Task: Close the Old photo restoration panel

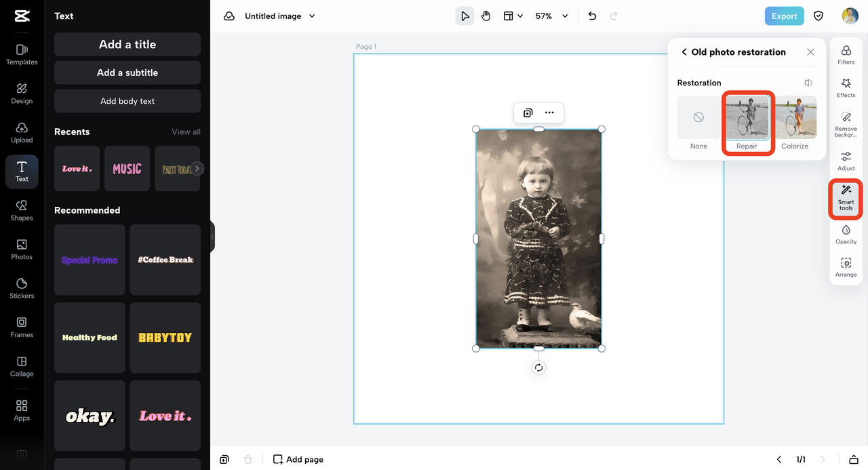Action: tap(810, 52)
